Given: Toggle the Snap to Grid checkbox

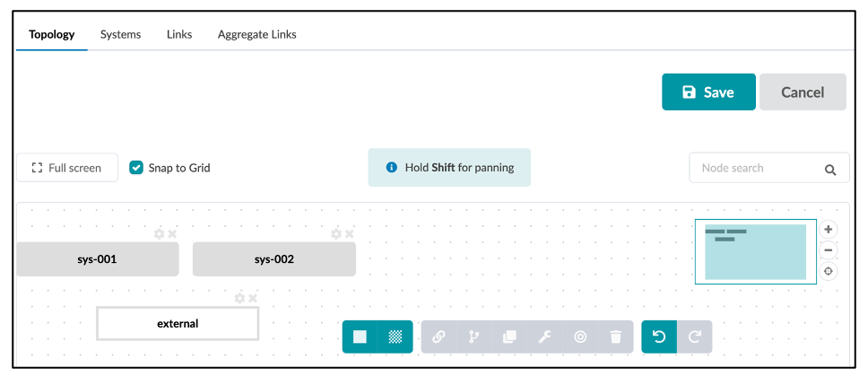Looking at the screenshot, I should pyautogui.click(x=136, y=168).
